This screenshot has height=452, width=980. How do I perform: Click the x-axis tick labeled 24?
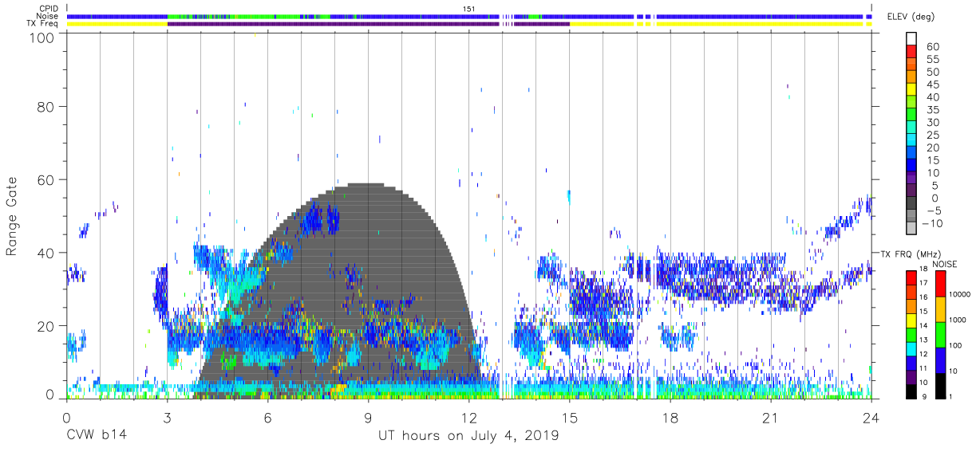tap(871, 418)
